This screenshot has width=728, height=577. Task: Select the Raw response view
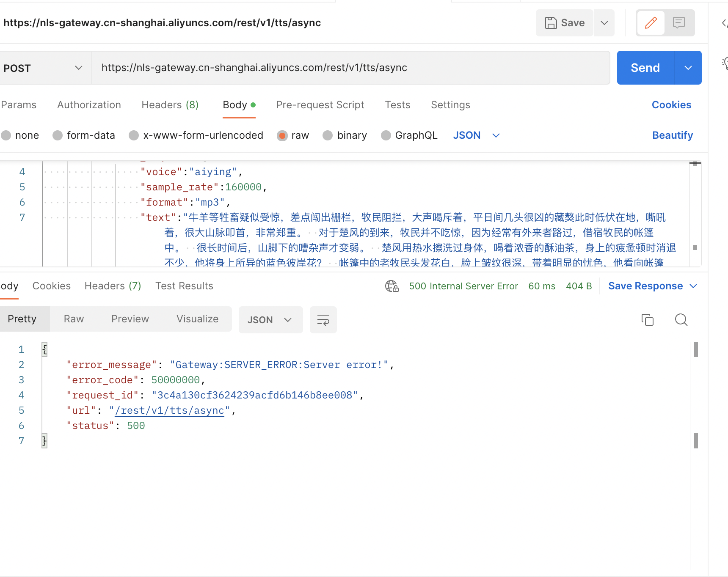click(x=74, y=319)
